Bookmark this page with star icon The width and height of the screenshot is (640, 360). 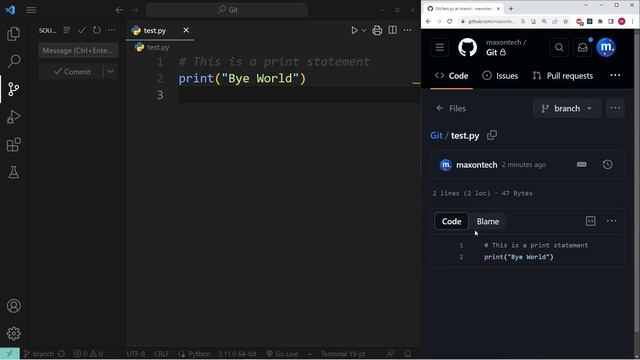(x=566, y=21)
